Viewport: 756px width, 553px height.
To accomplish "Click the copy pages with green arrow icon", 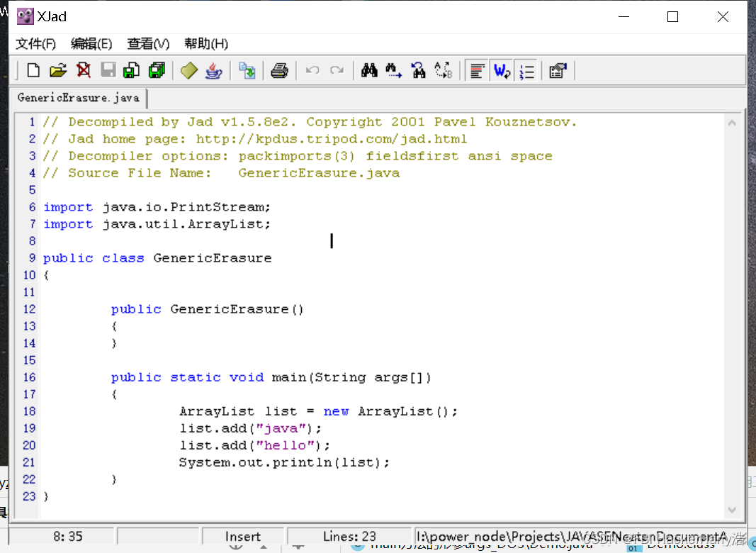I will click(x=247, y=70).
